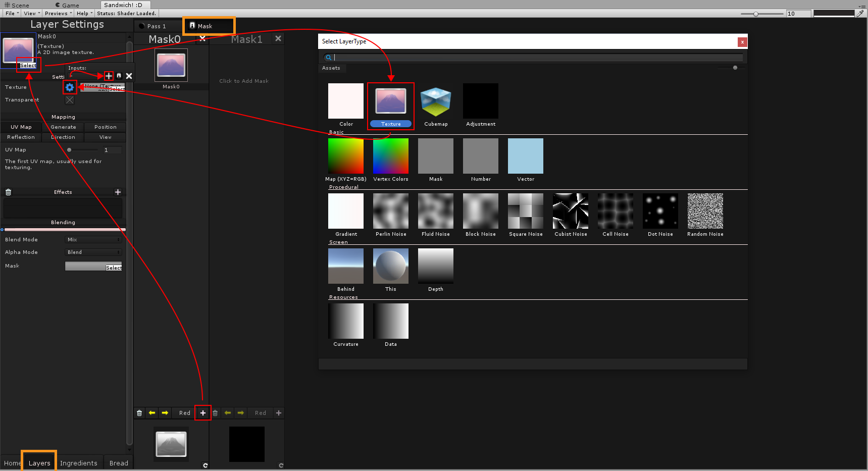Toggle the Transparent checkbox
This screenshot has width=868, height=471.
click(x=70, y=100)
